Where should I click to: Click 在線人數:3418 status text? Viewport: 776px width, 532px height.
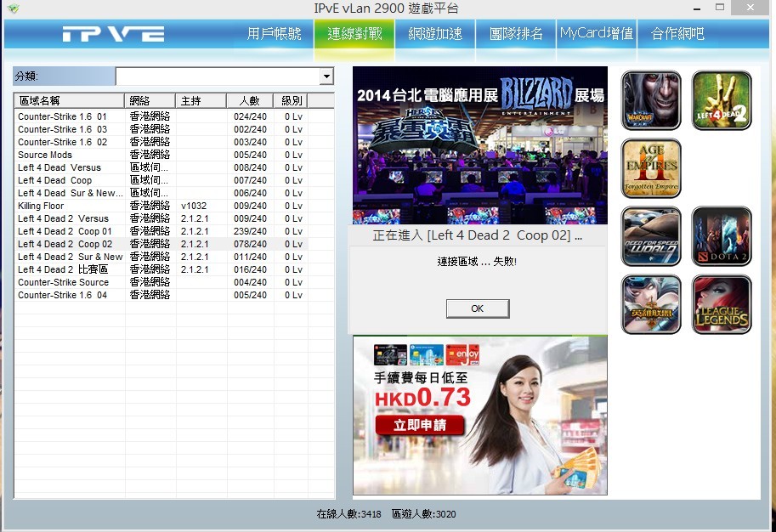pos(349,514)
